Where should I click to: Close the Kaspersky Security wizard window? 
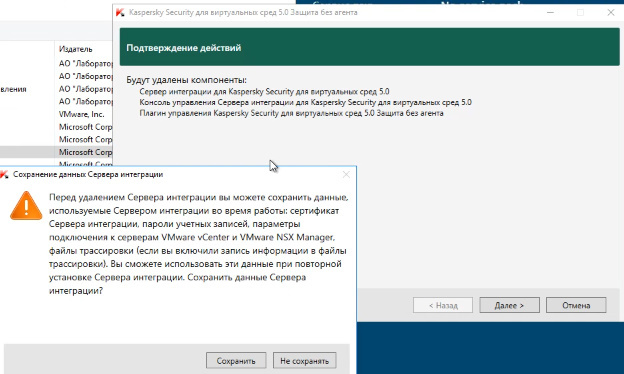pos(611,13)
